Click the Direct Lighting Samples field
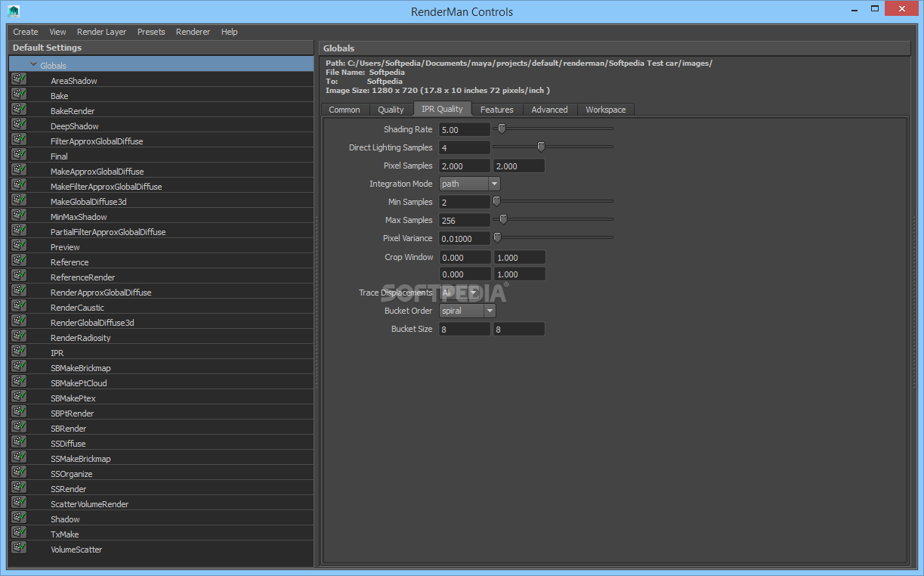Viewport: 924px width, 576px height. coord(465,147)
